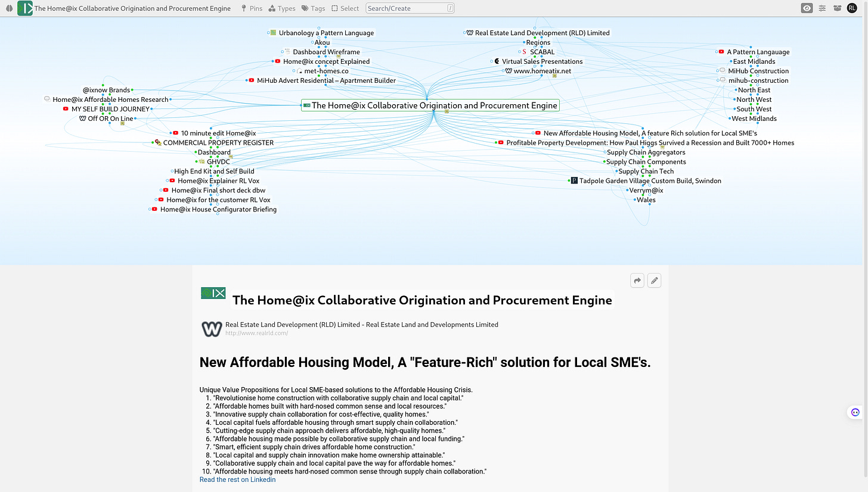Select the met-homes.co thought
Image resolution: width=868 pixels, height=492 pixels.
326,71
